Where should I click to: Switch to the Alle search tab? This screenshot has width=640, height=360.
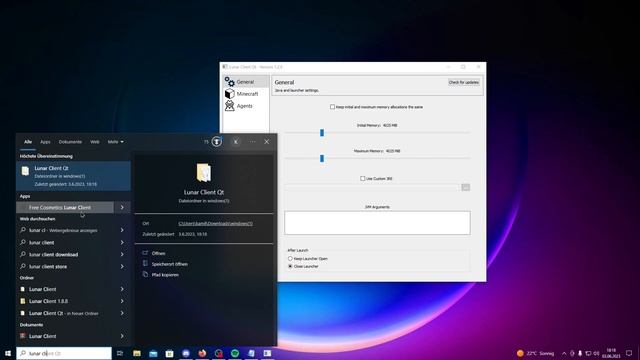[28, 142]
